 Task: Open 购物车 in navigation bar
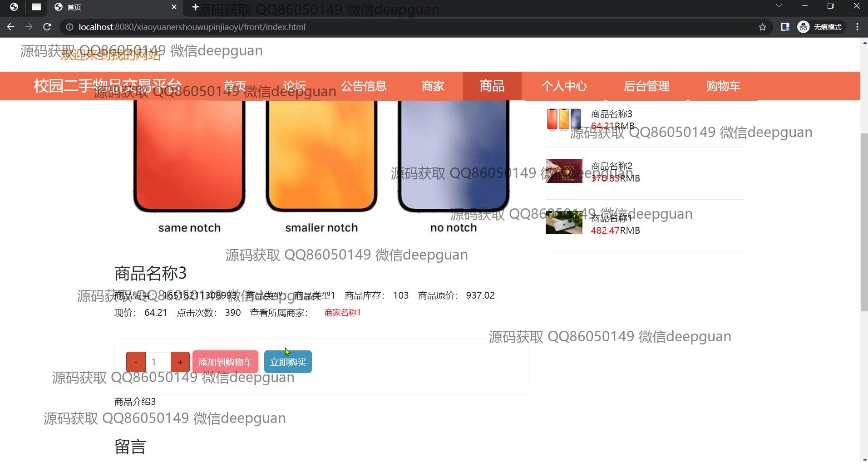coord(723,86)
